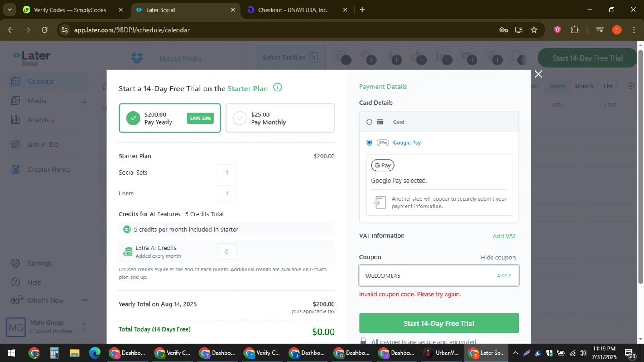
Task: Switch to List calendar view
Action: [x=608, y=86]
